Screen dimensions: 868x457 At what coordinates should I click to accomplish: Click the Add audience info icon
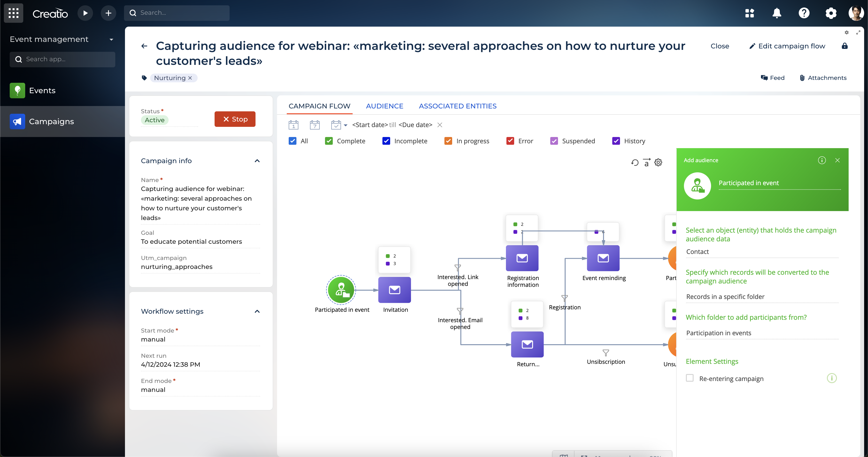[822, 160]
